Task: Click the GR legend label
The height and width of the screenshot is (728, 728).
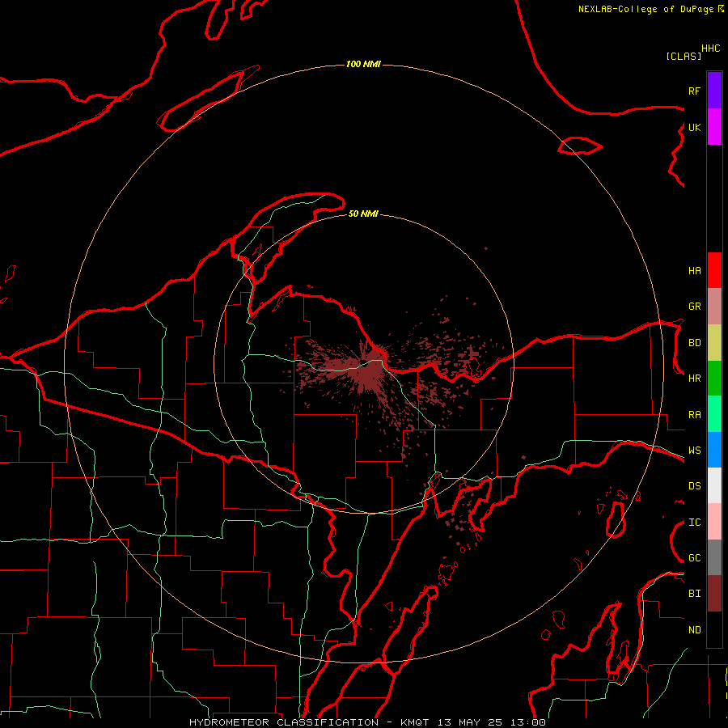Action: (694, 307)
